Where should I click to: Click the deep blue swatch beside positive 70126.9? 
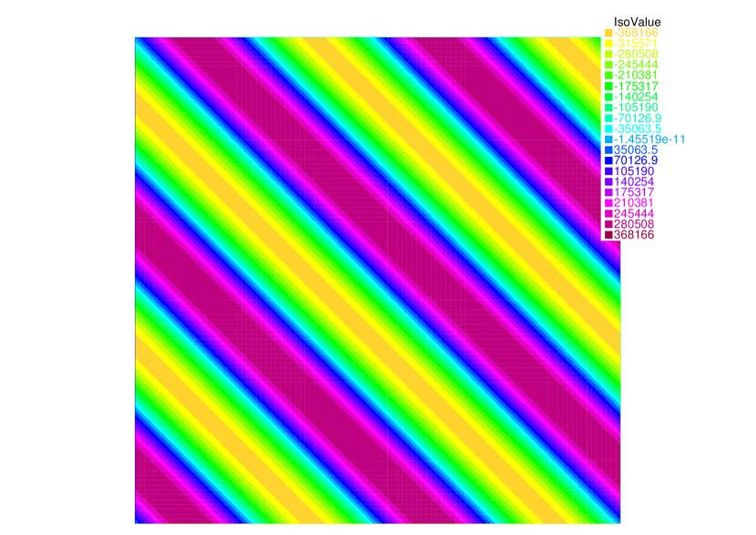click(x=608, y=160)
